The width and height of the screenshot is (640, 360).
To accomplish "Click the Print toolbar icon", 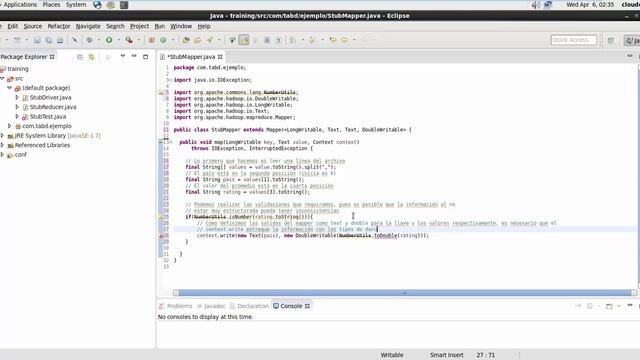I will point(60,40).
